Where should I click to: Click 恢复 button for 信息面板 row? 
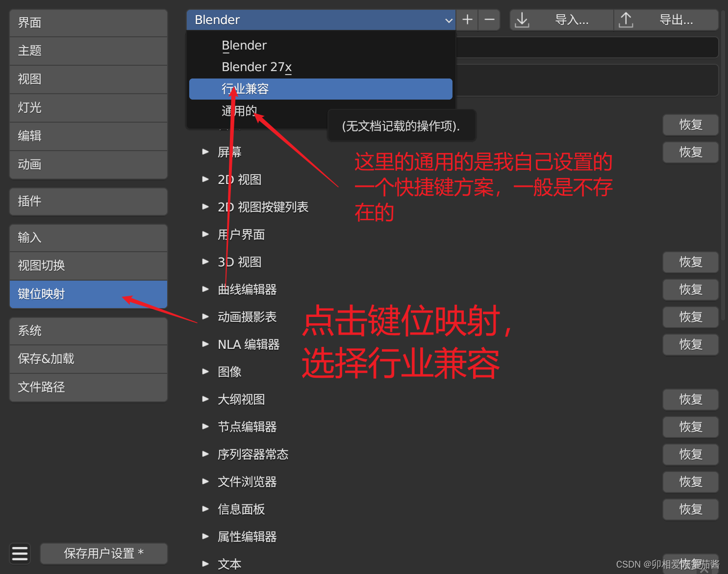691,509
